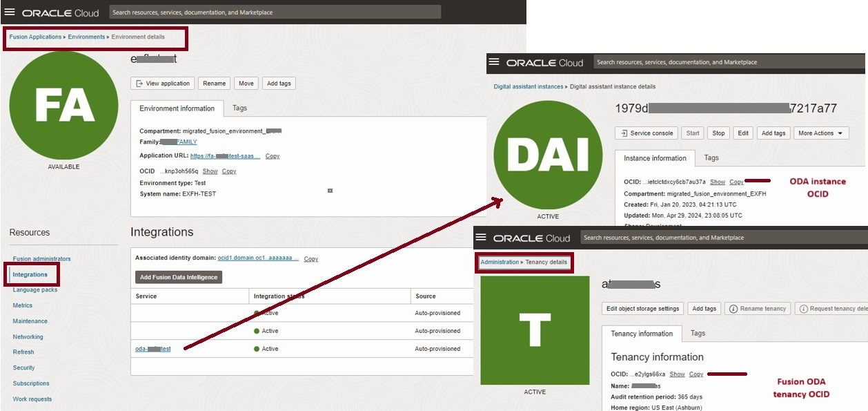
Task: Select Integrations in Resources list
Action: coord(30,275)
